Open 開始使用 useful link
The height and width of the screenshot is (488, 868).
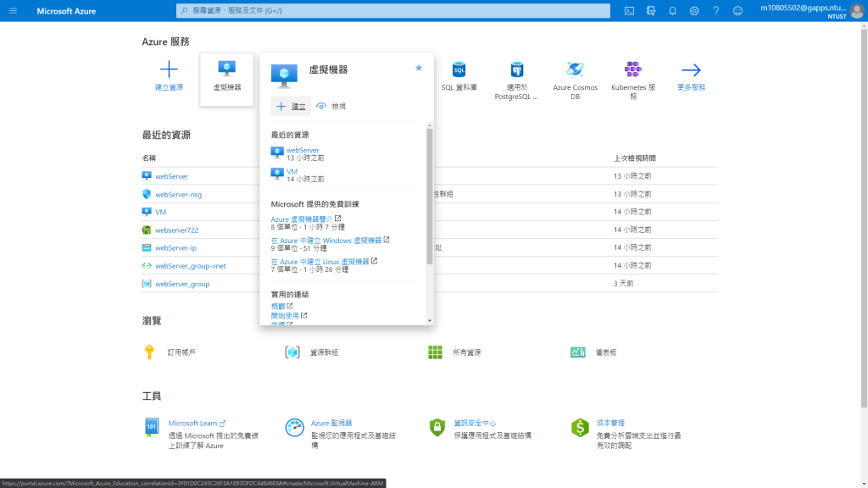click(285, 316)
